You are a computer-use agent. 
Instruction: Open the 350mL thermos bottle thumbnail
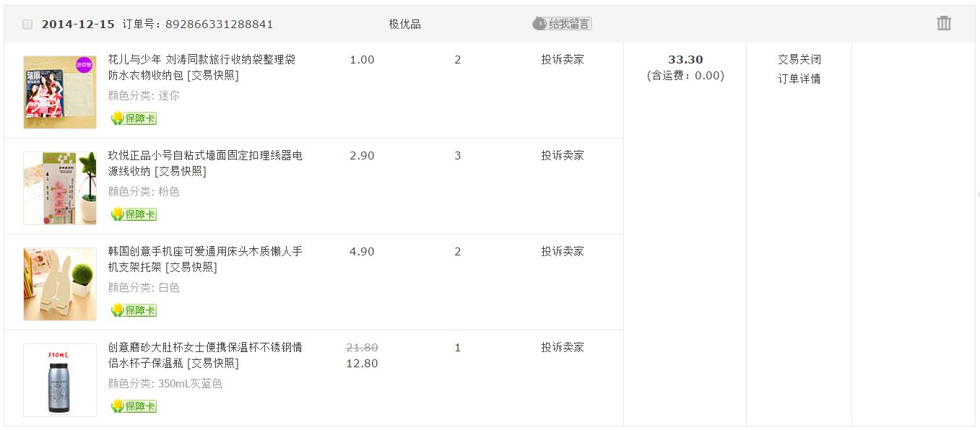[60, 380]
